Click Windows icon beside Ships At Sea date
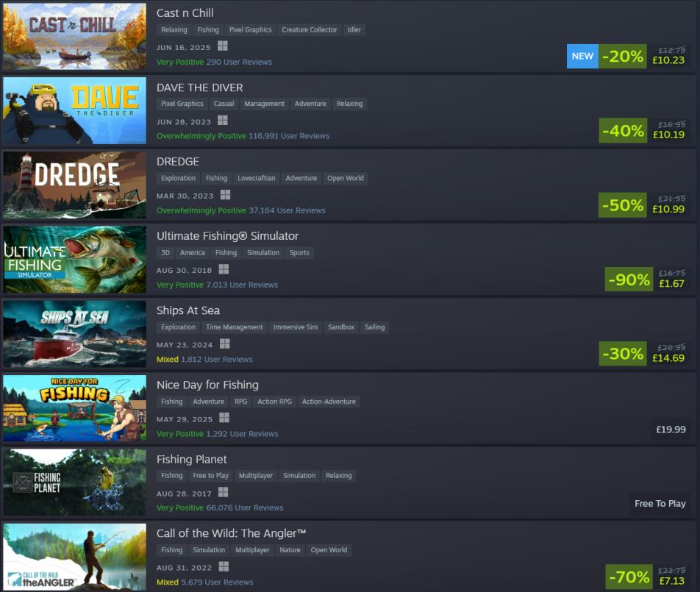 coord(225,343)
